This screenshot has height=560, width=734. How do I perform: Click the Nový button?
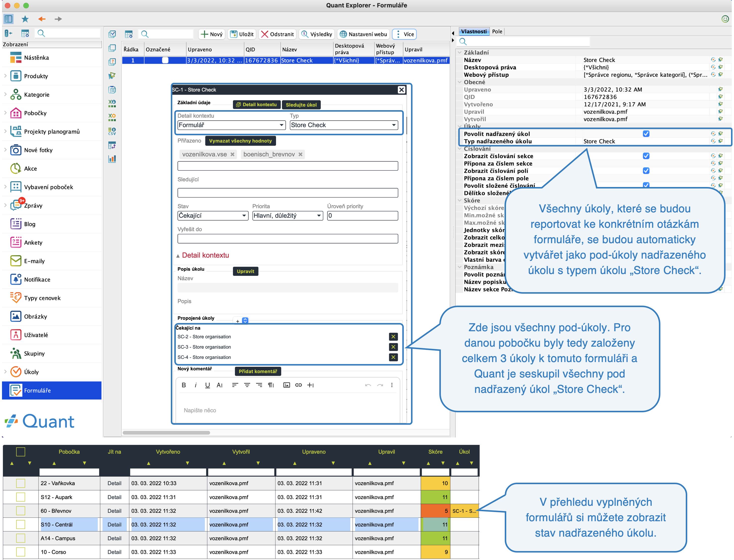click(211, 34)
